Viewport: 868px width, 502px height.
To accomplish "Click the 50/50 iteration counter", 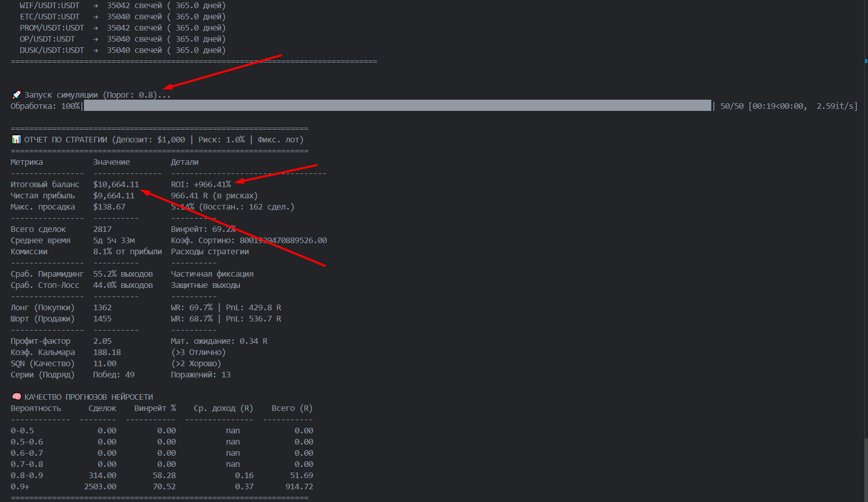I will (732, 106).
